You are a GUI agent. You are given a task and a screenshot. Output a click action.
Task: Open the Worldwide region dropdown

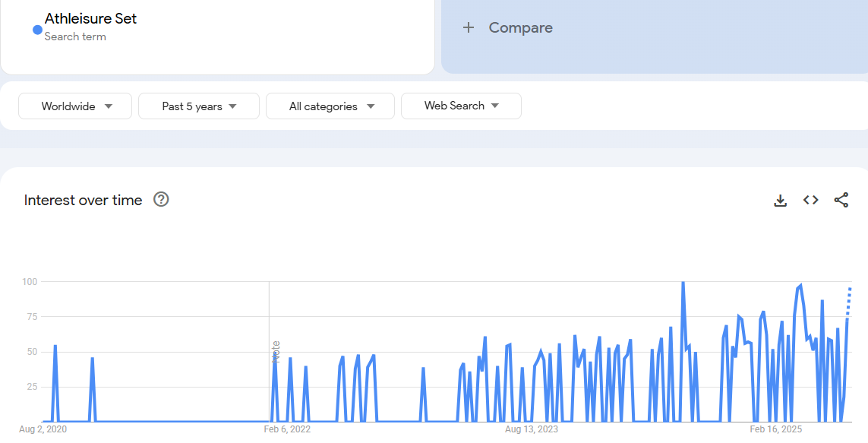tap(75, 106)
